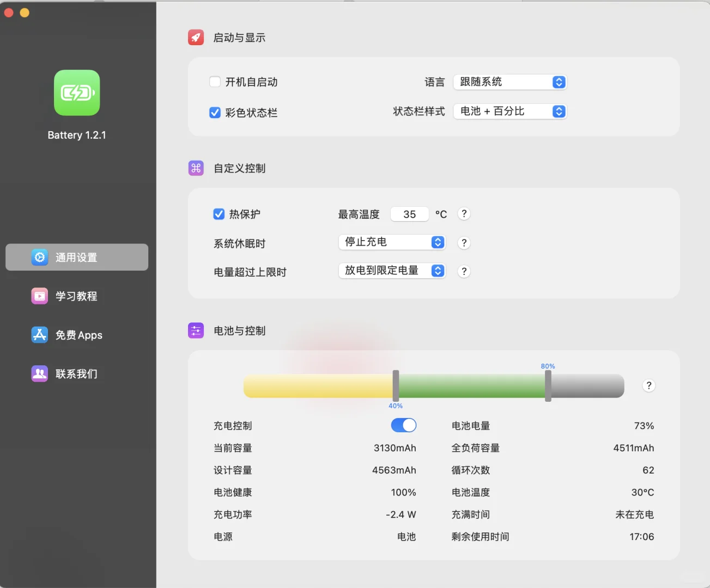Click the gear icon in 通用设置 sidebar item
The height and width of the screenshot is (588, 710).
(x=39, y=257)
